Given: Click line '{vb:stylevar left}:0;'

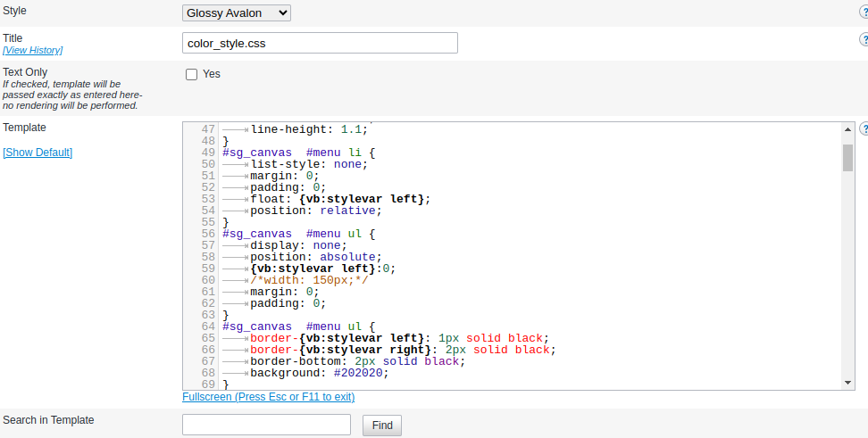Looking at the screenshot, I should (x=322, y=269).
